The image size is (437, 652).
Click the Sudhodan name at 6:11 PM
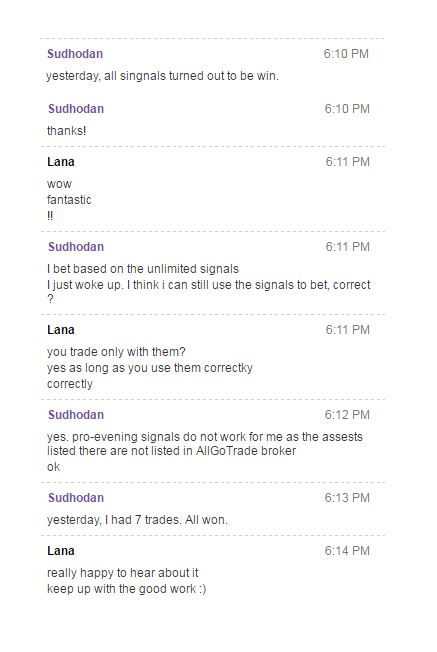coord(76,247)
